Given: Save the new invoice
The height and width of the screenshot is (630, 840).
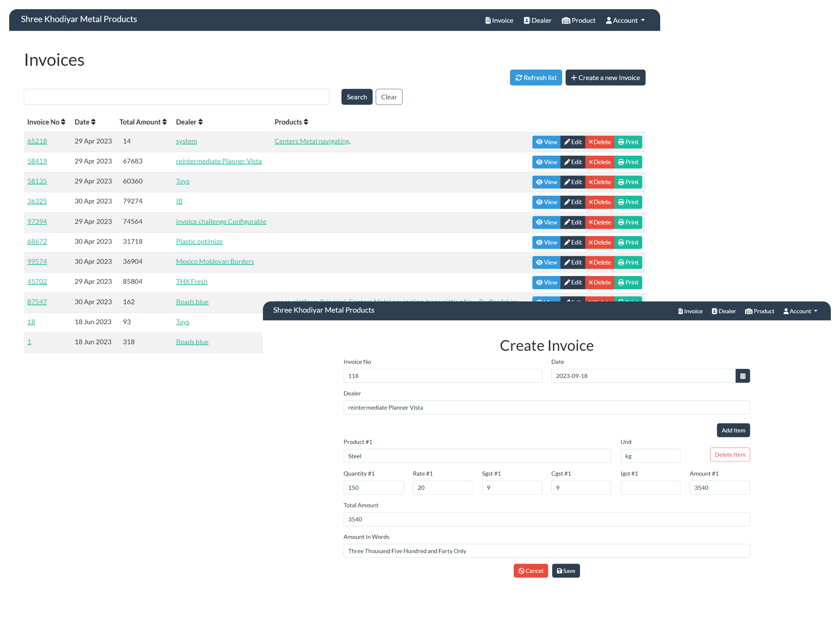Looking at the screenshot, I should tap(566, 571).
